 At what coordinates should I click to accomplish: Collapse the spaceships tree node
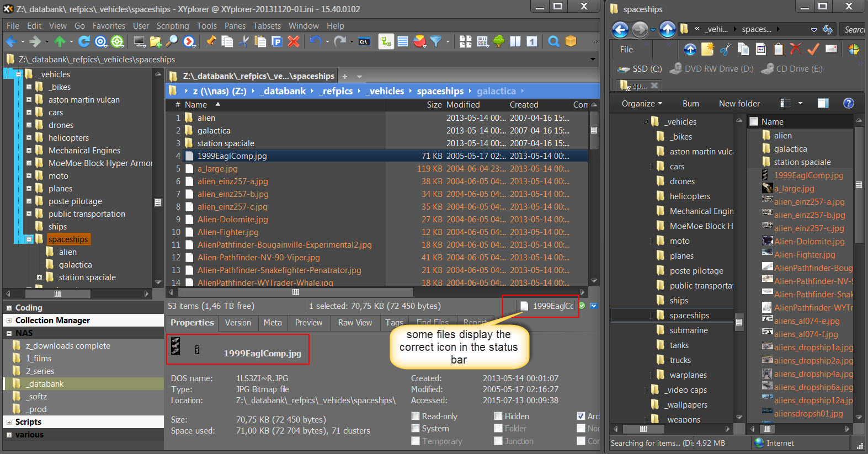tap(29, 239)
